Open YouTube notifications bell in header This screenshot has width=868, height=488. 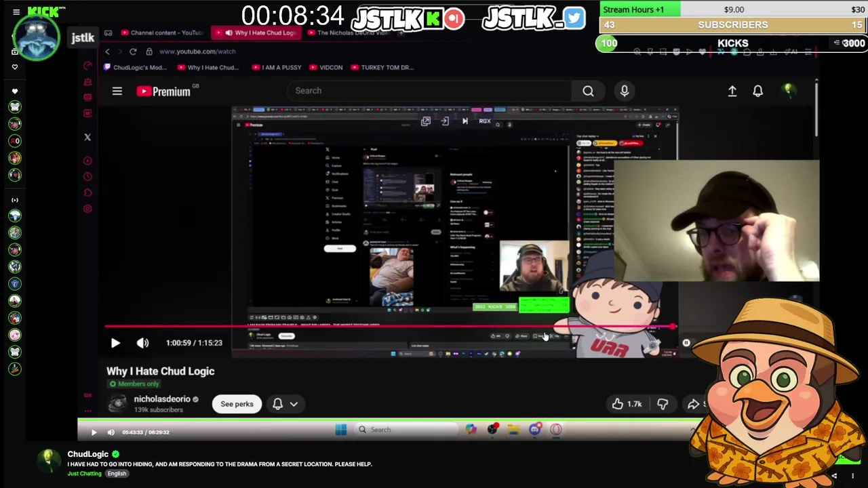click(758, 91)
